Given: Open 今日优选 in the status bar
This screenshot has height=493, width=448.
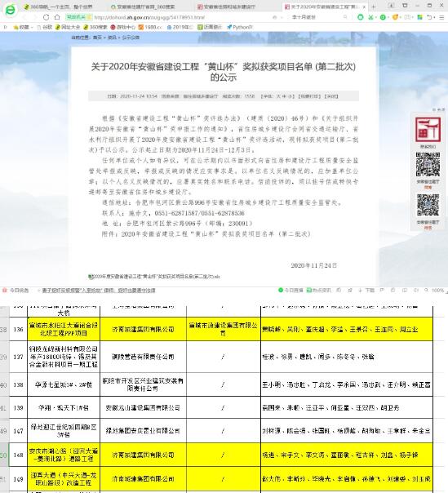Looking at the screenshot, I should [16, 291].
